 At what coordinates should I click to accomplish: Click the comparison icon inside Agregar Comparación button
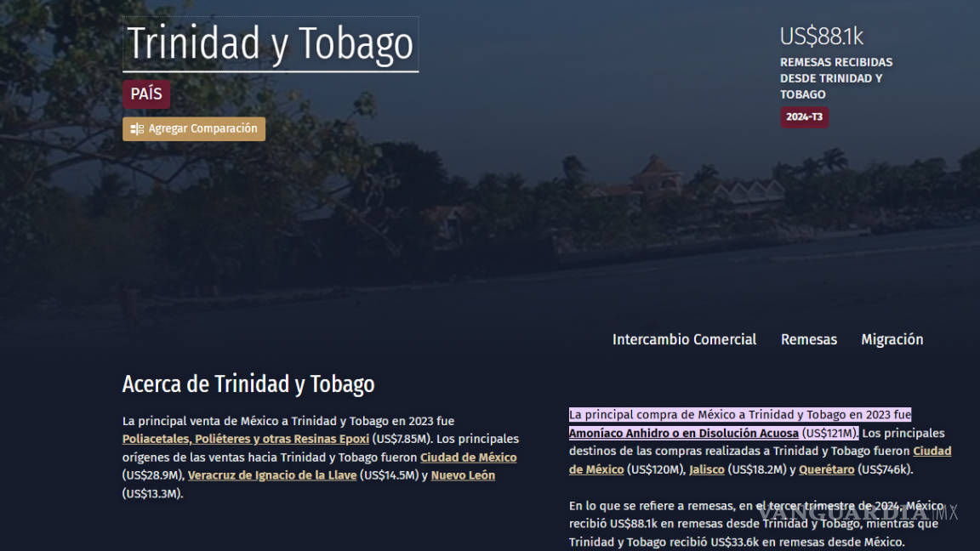136,128
